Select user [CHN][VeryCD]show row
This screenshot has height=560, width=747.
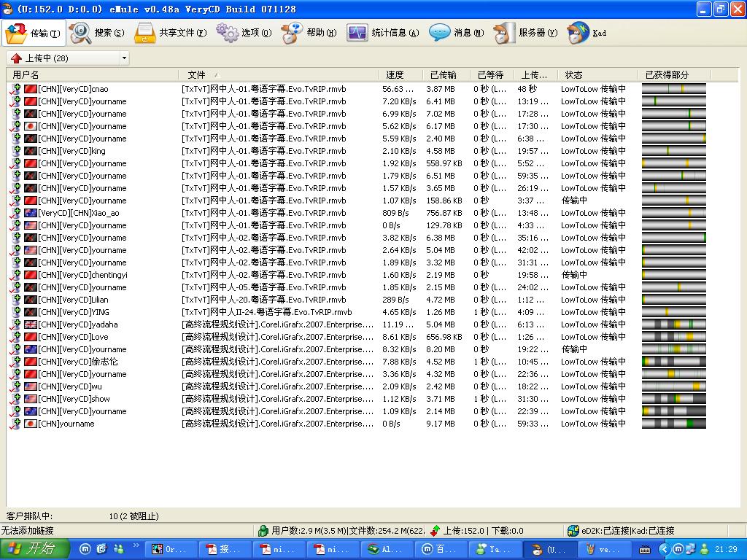(x=357, y=399)
